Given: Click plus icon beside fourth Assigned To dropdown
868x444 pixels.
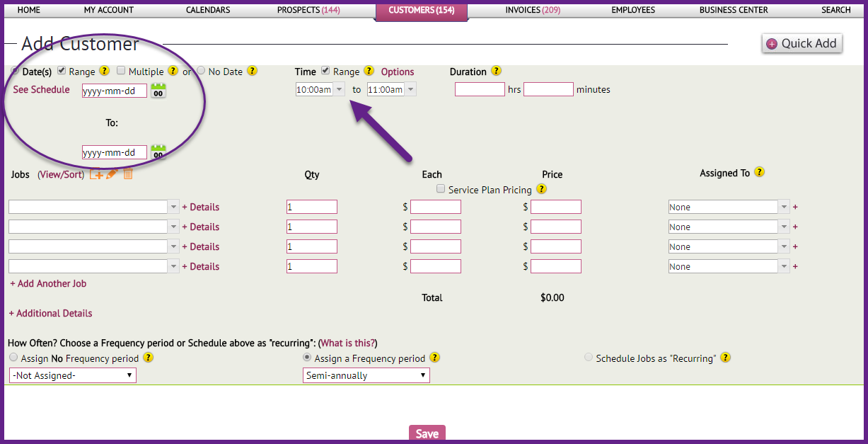Looking at the screenshot, I should coord(795,266).
